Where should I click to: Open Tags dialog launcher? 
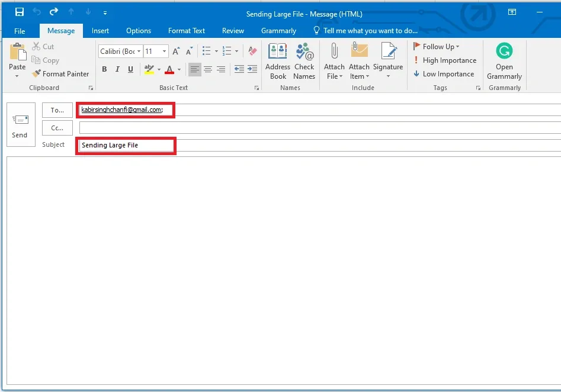[x=478, y=88]
